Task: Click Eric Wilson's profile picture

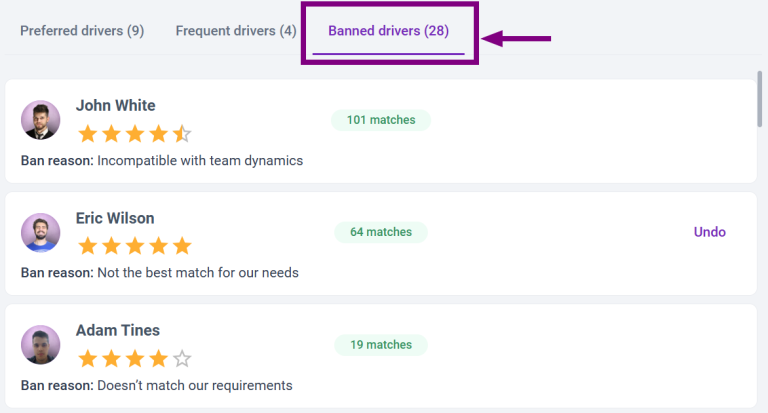Action: coord(40,232)
